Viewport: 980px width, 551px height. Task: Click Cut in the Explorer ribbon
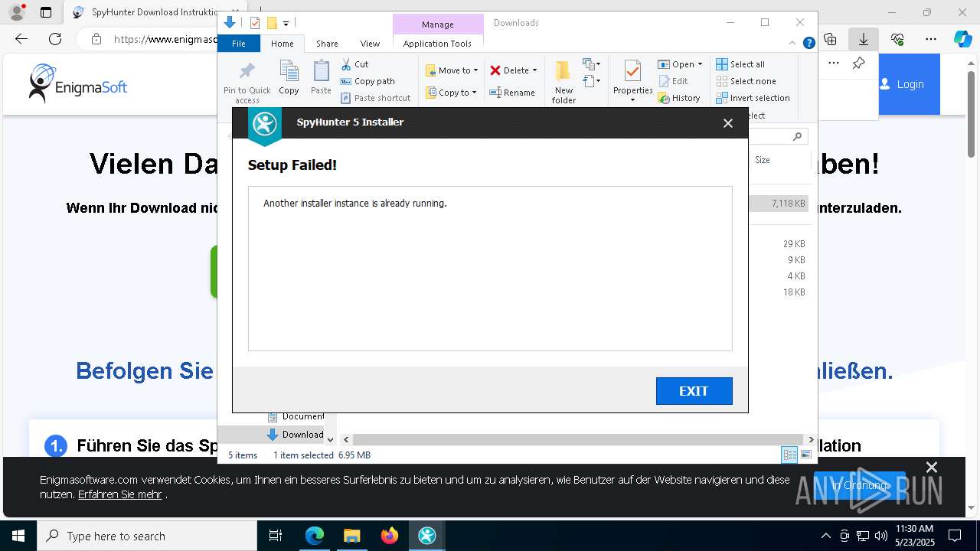pos(354,64)
